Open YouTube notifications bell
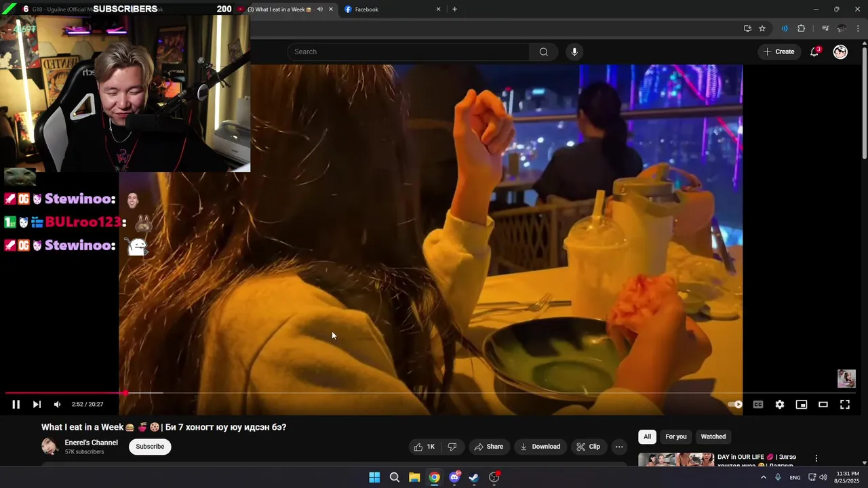 tap(814, 52)
